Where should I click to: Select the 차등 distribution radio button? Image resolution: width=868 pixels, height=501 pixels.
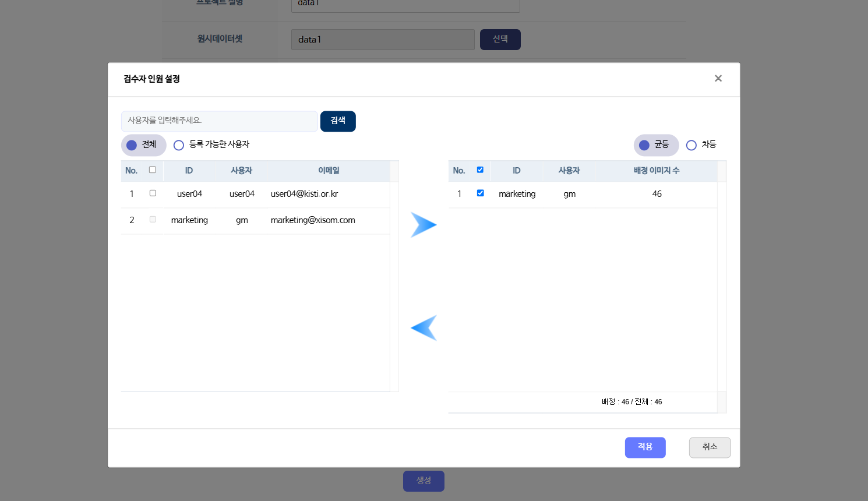click(691, 145)
